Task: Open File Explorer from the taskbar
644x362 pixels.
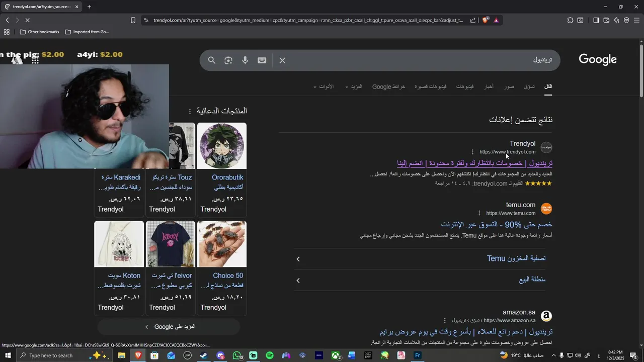Action: coord(122,355)
